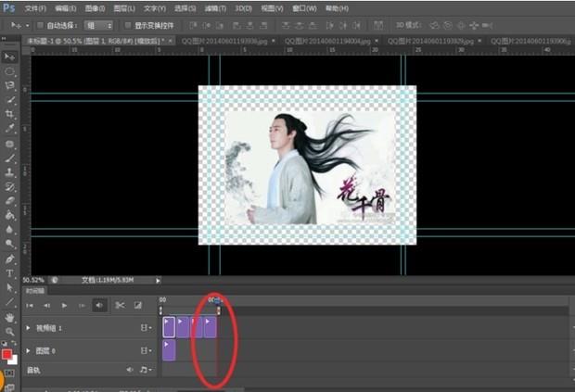Switch to the QQ图片20140601194004.jpg tab
Image resolution: width=575 pixels, height=392 pixels.
pyautogui.click(x=327, y=41)
